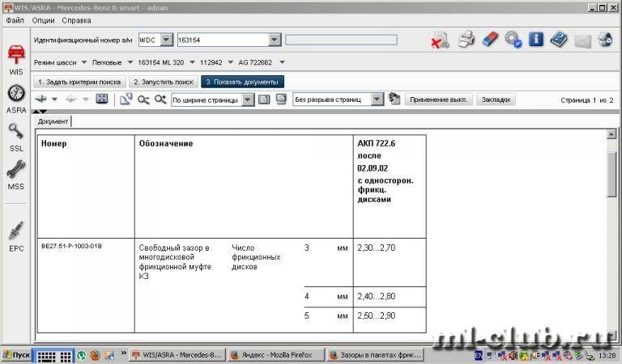The image size is (622, 364).
Task: Switch to Зазоры в пакетах фрик... taskbar window
Action: pyautogui.click(x=376, y=355)
